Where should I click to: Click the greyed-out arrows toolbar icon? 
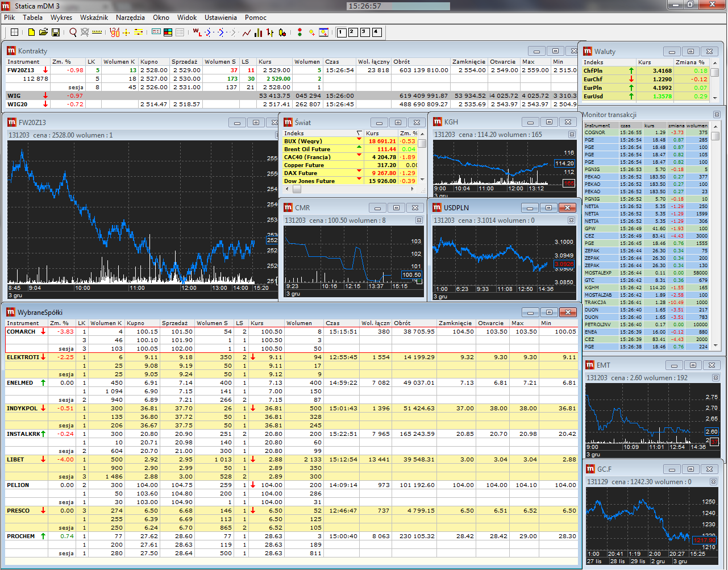coord(233,32)
